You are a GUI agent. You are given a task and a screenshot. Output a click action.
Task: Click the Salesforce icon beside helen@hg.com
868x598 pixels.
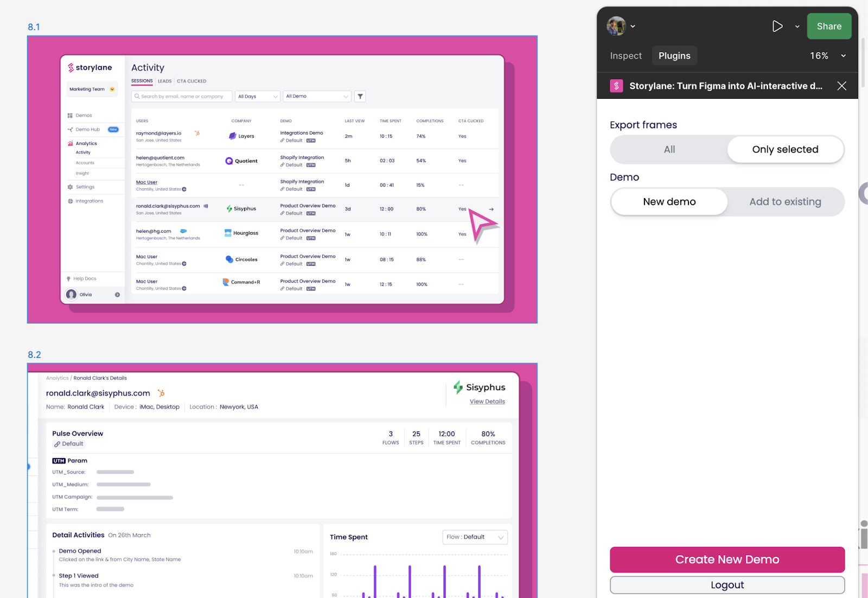coord(183,231)
